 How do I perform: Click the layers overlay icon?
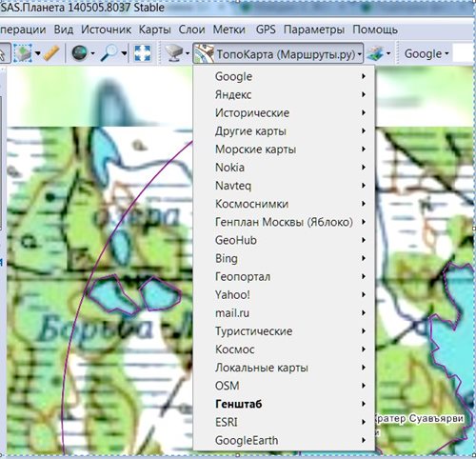[x=374, y=53]
